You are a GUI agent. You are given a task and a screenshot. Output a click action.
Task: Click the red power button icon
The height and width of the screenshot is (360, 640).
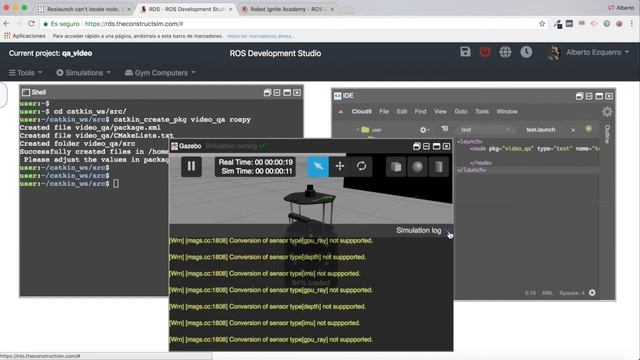tap(485, 52)
